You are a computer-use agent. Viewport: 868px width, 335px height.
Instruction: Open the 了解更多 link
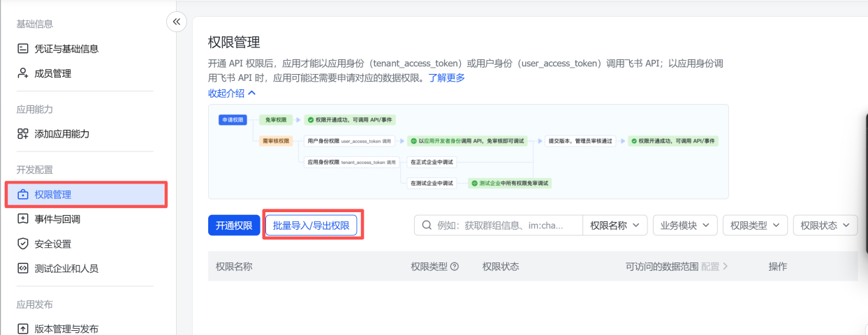coord(446,77)
